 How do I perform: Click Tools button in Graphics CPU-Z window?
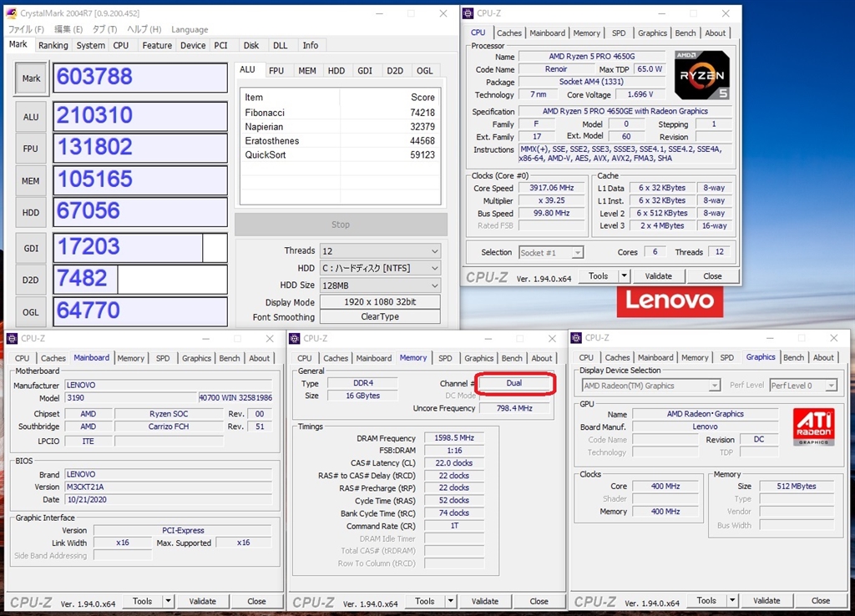click(706, 601)
